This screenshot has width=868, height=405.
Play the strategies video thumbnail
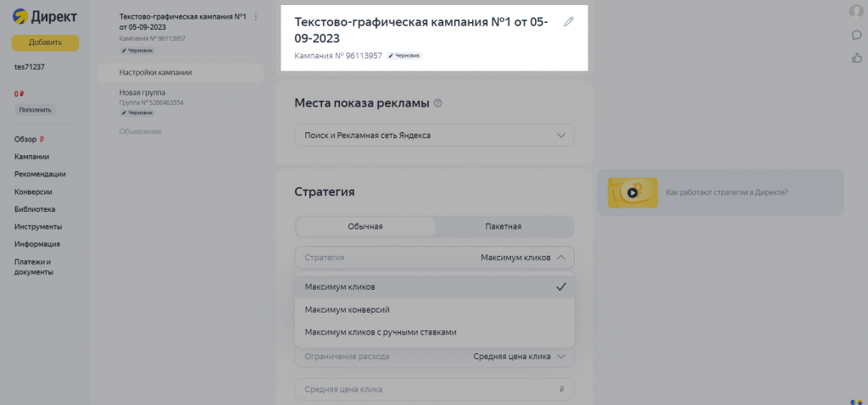632,192
